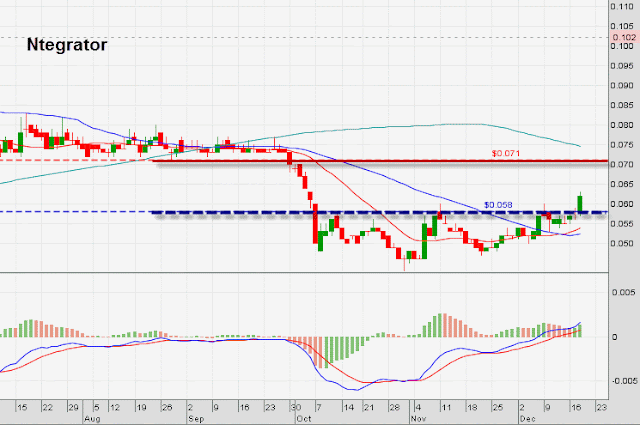The image size is (640, 425).
Task: Click the 0.065 price axis label
Action: 622,184
